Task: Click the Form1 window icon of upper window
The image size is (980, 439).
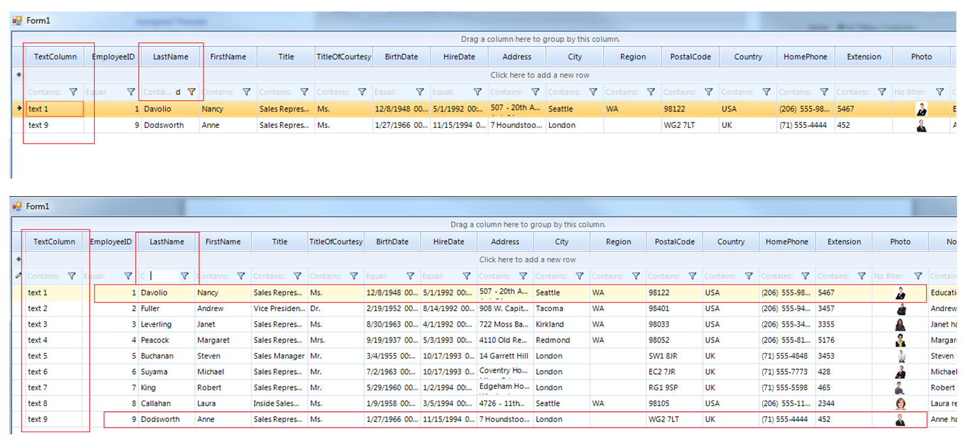Action: (x=18, y=20)
